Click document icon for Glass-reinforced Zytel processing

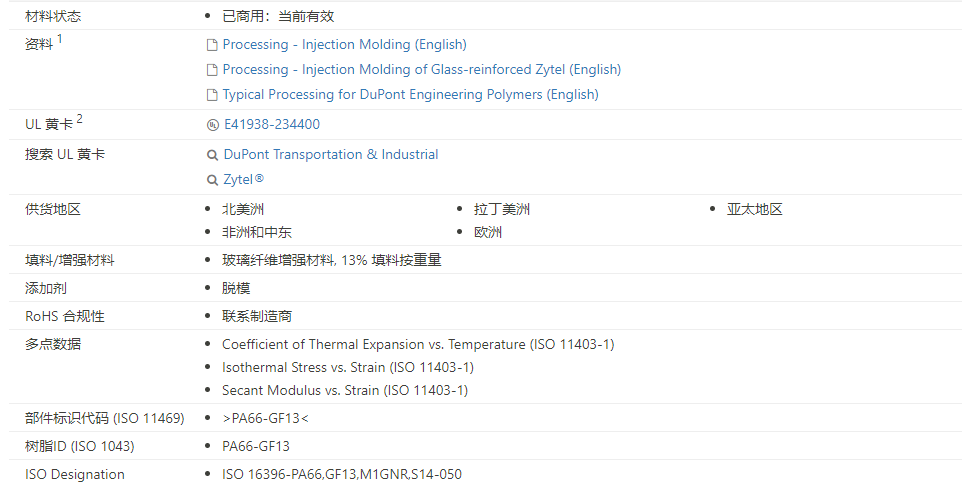click(212, 70)
